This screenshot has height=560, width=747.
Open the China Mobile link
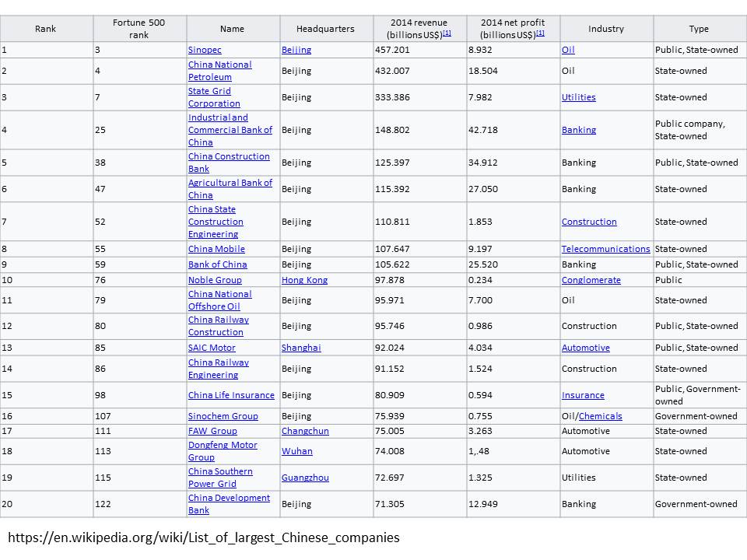coord(216,249)
